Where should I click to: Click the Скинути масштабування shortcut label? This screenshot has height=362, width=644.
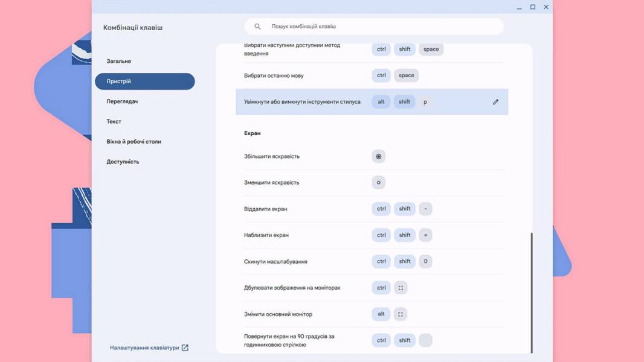click(x=275, y=262)
